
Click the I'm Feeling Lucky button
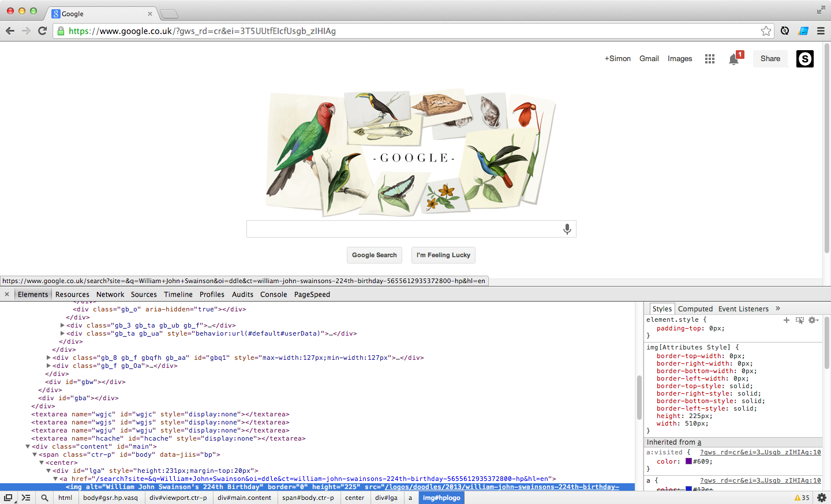(443, 255)
